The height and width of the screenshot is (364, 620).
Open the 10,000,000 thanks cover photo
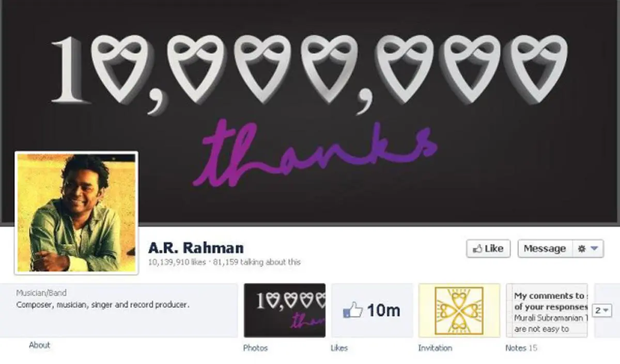coord(310,113)
